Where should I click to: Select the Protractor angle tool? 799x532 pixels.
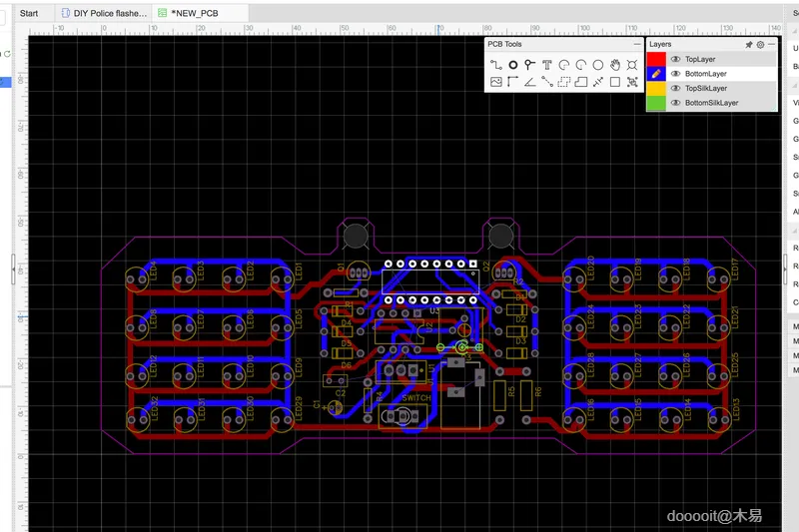pos(529,82)
